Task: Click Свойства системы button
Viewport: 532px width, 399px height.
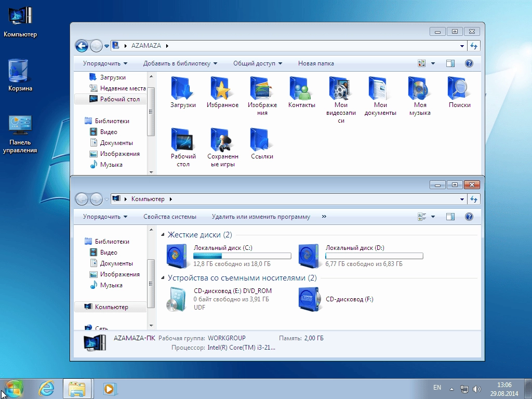Action: (x=170, y=217)
